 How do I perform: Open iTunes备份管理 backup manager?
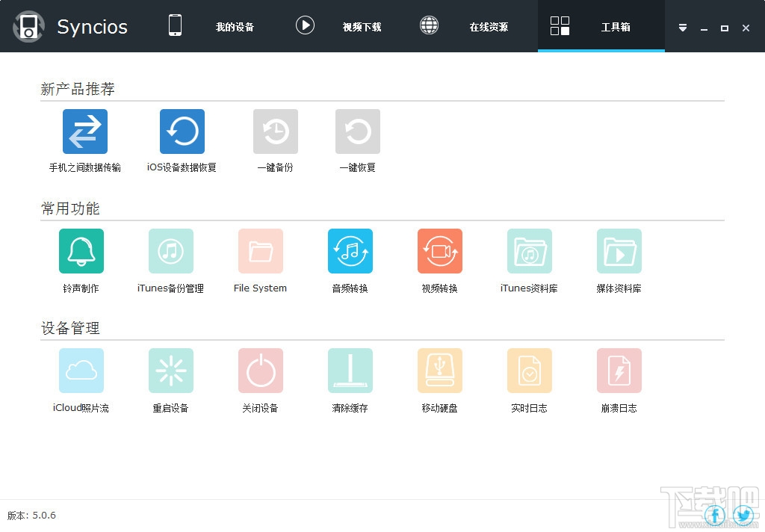(171, 251)
